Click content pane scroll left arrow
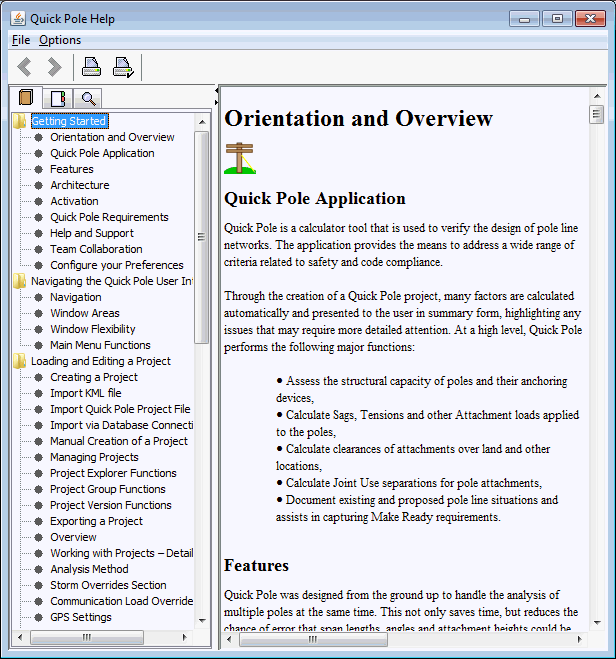The height and width of the screenshot is (659, 616). [229, 639]
